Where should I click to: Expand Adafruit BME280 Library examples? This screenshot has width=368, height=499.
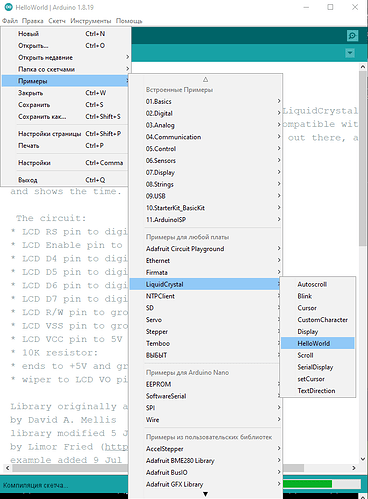click(x=206, y=461)
